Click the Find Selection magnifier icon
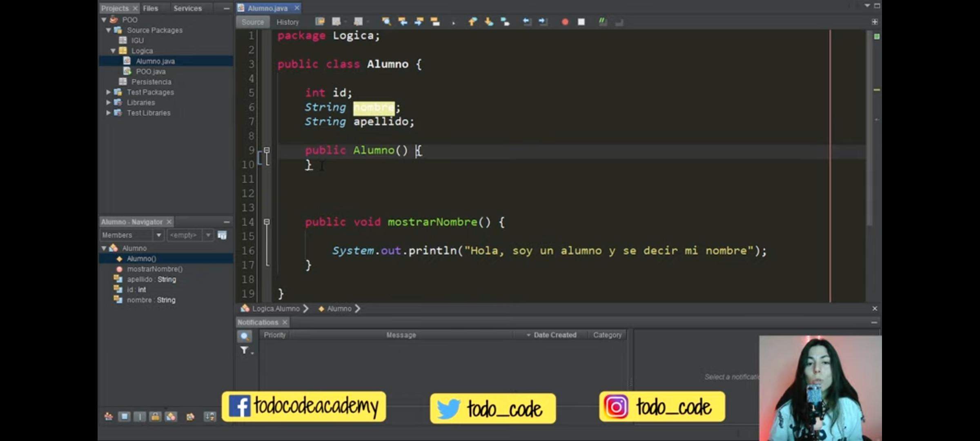 coord(386,22)
